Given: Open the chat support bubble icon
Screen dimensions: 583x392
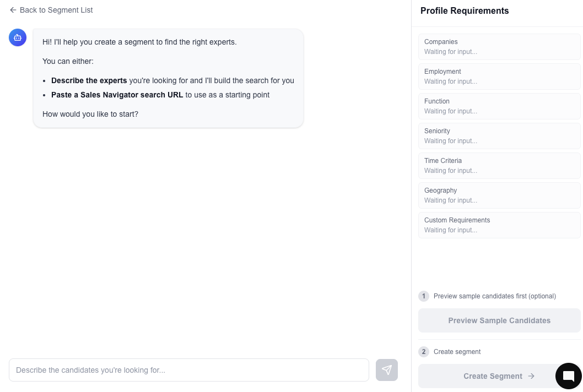Looking at the screenshot, I should pyautogui.click(x=569, y=375).
